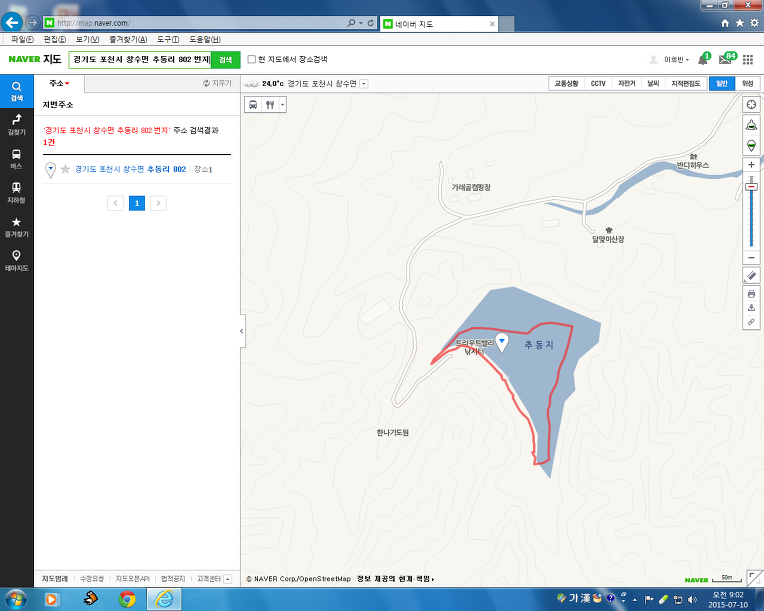Open the ruler measurement tool

pyautogui.click(x=751, y=275)
